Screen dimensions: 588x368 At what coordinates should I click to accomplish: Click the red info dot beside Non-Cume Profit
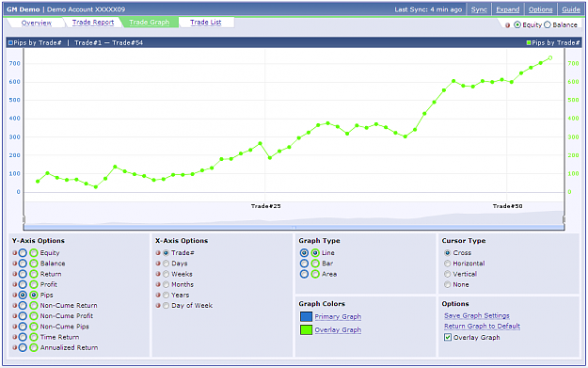coord(15,316)
